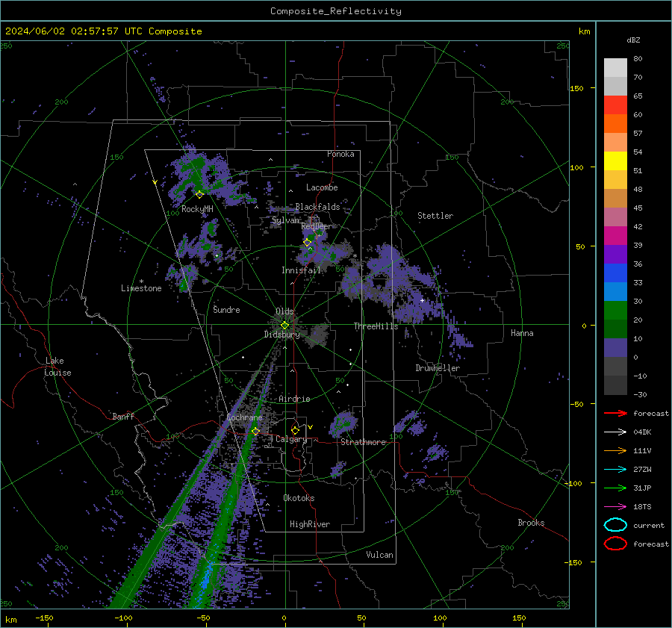Click the km label at top right
This screenshot has height=628, width=672.
tap(584, 31)
